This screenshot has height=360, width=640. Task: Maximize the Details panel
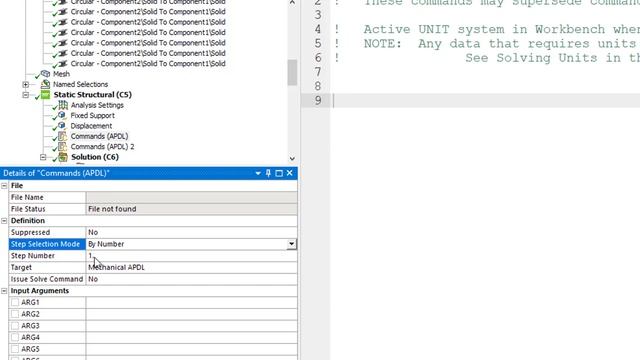[x=279, y=173]
